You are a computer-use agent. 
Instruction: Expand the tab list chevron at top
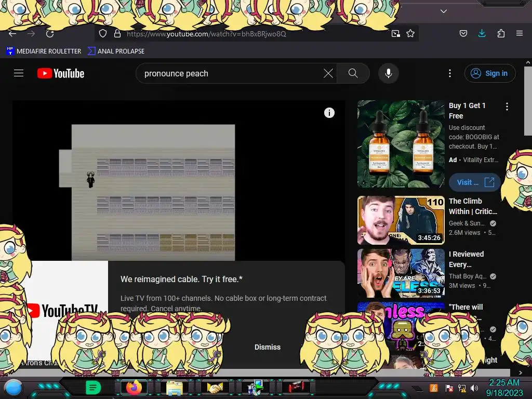coord(444,11)
